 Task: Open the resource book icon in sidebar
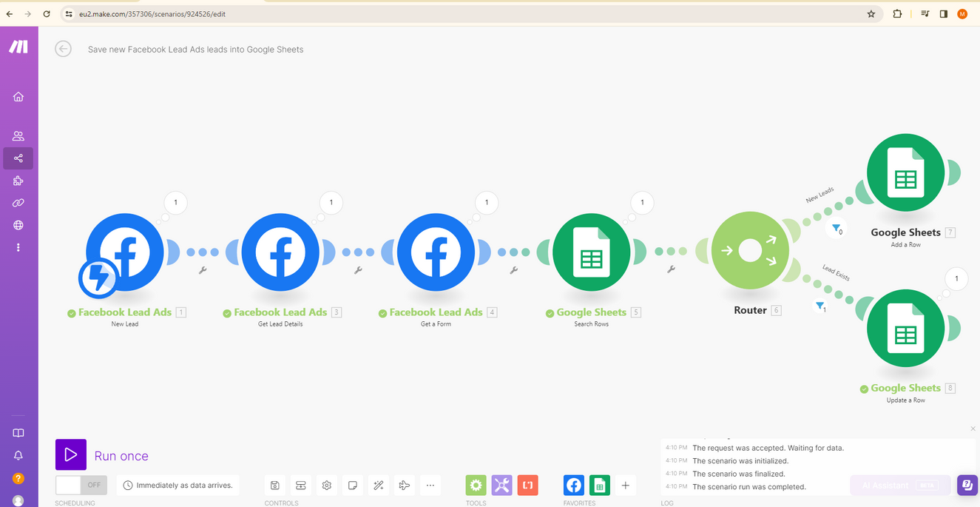click(18, 433)
